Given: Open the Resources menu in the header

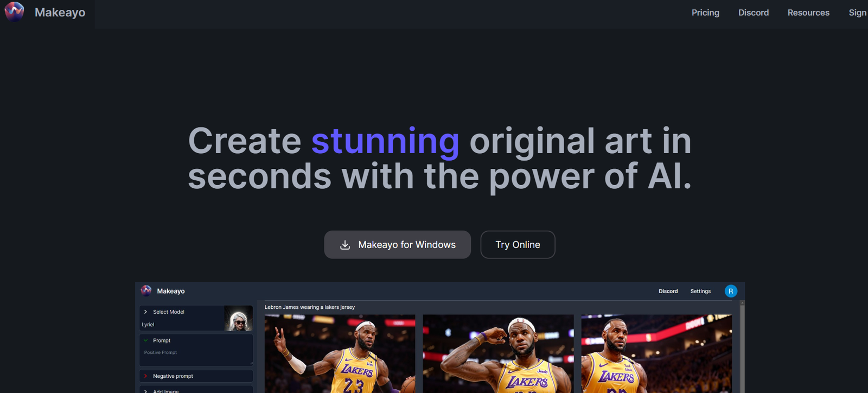Looking at the screenshot, I should [x=808, y=12].
